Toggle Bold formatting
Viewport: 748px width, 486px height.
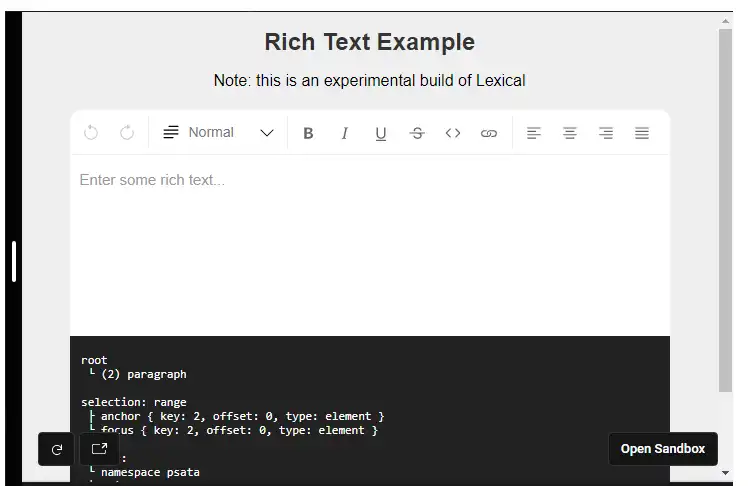[308, 133]
